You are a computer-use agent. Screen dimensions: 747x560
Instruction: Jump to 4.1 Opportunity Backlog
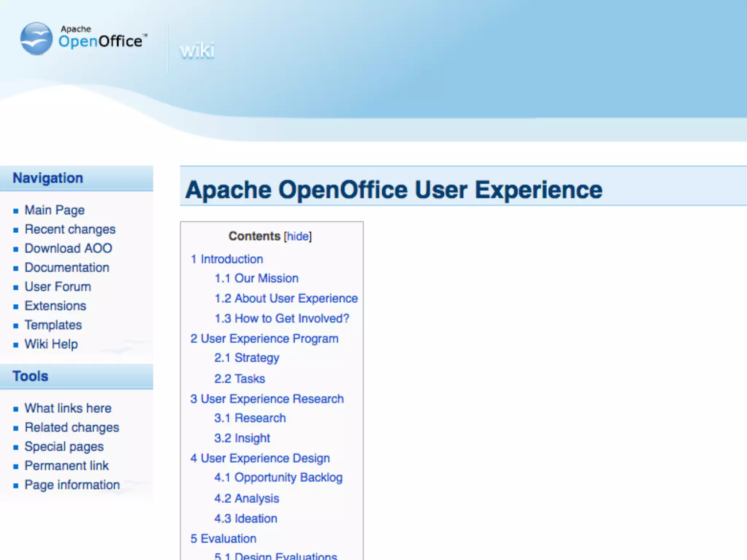click(278, 478)
